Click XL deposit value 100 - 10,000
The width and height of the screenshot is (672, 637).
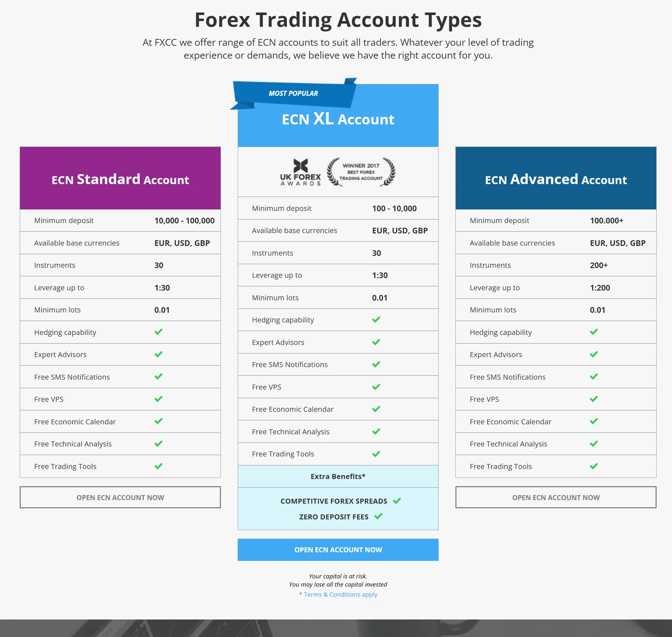point(394,208)
